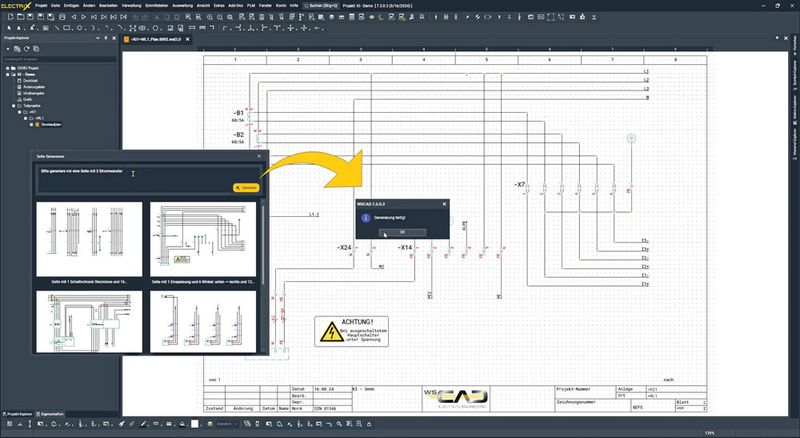Select thumbnail 'Seite mit 1 Schaltschrank Steckdose'
Screen dimensions: 800x438
point(89,239)
